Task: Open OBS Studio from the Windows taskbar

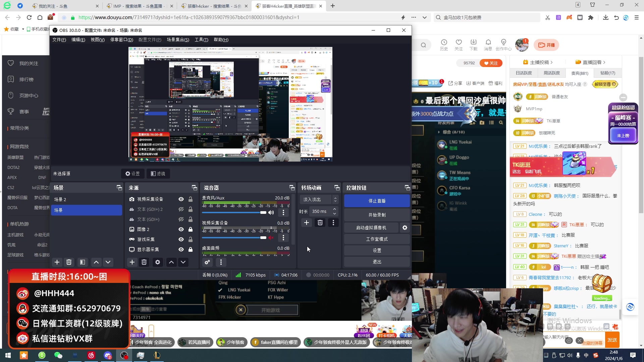Action: [x=124, y=355]
